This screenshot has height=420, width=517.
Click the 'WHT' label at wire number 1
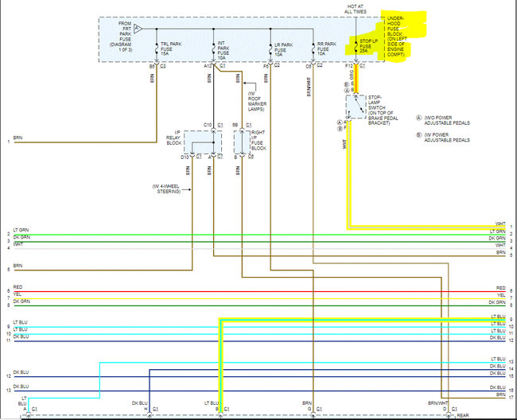click(x=500, y=224)
